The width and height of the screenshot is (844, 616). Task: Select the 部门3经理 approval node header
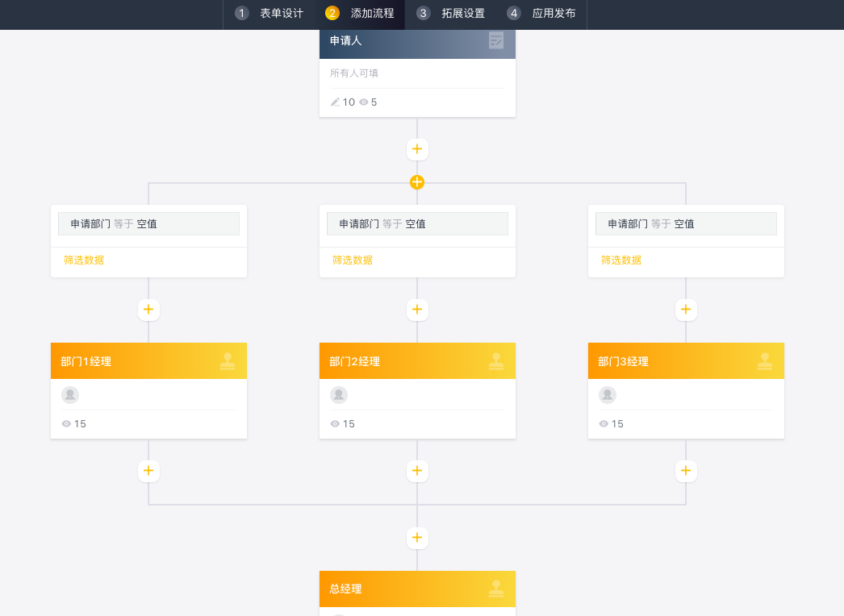pos(686,361)
